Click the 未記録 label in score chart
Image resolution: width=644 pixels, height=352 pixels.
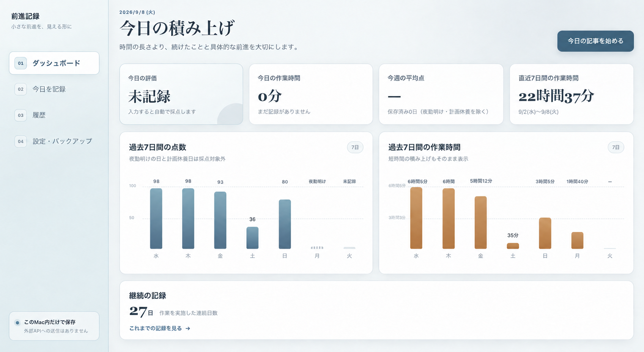pyautogui.click(x=350, y=182)
